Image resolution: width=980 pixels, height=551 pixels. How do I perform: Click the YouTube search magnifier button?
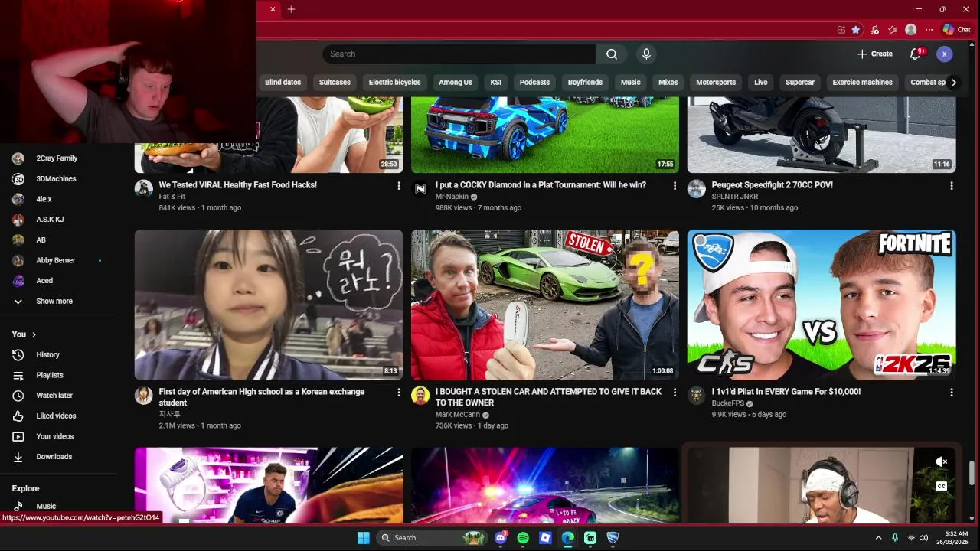(x=611, y=54)
